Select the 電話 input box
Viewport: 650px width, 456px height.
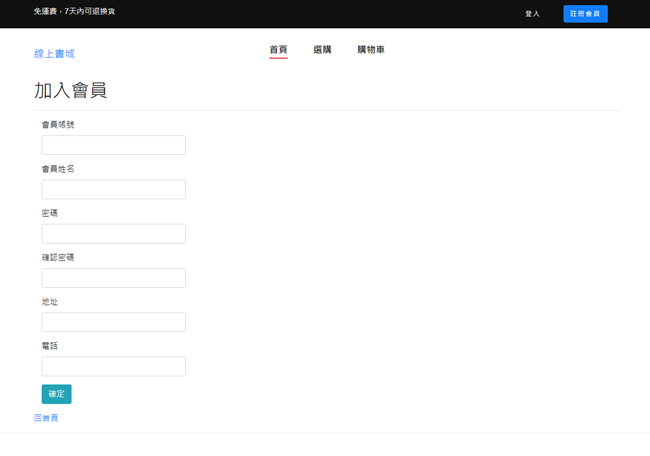114,366
